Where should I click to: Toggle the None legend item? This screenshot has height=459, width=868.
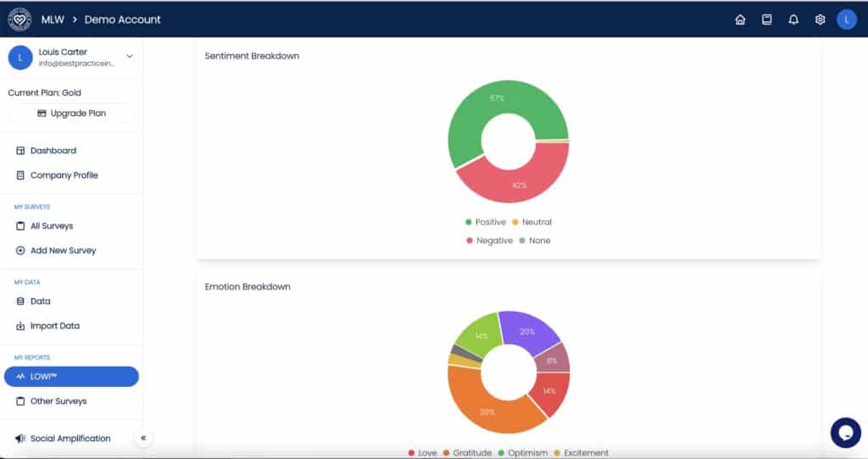coord(534,241)
